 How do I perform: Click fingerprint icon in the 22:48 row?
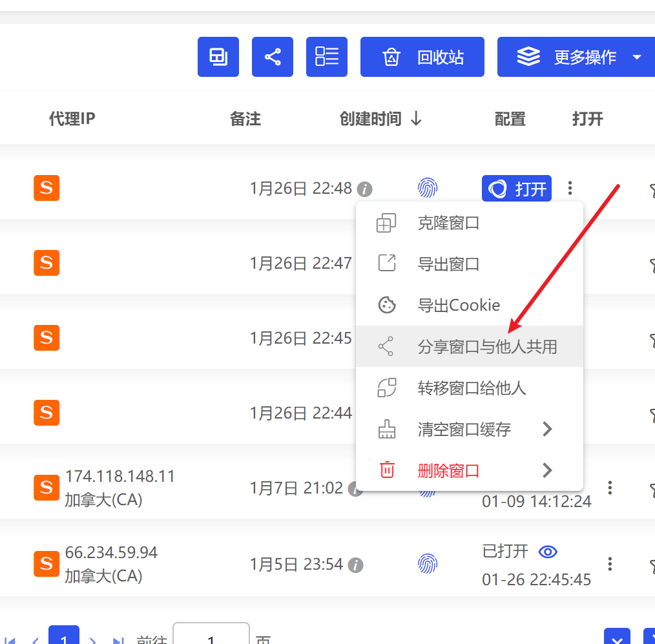[x=428, y=189]
